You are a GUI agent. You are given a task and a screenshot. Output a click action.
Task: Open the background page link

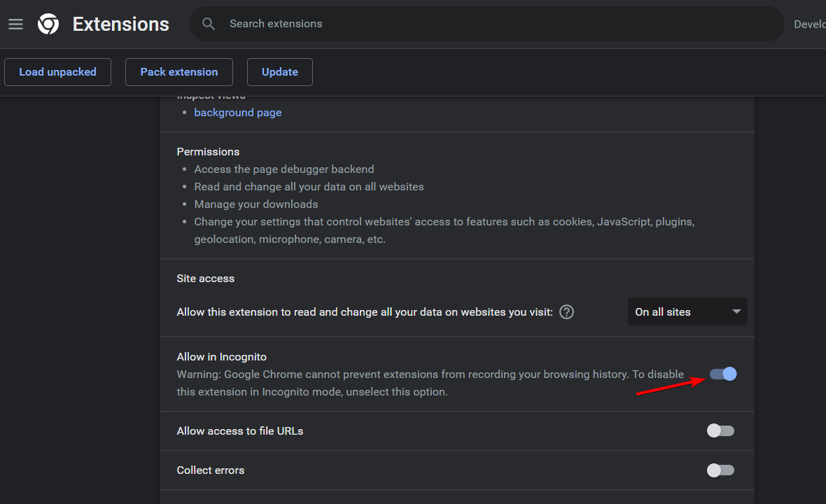pos(238,113)
